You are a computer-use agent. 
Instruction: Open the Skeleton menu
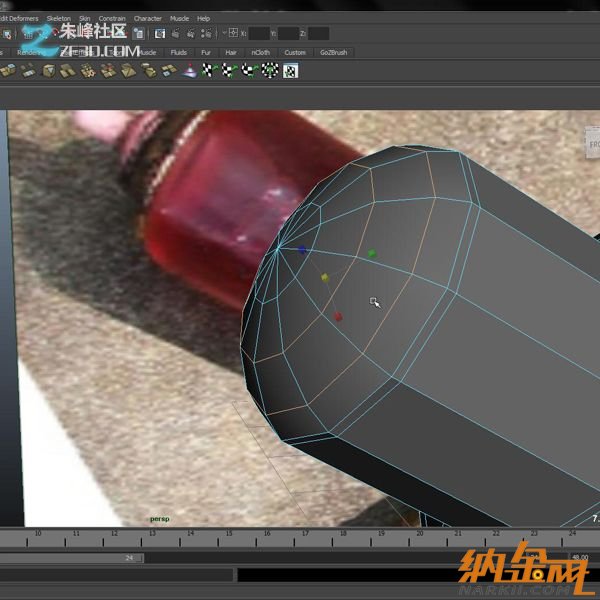click(59, 18)
